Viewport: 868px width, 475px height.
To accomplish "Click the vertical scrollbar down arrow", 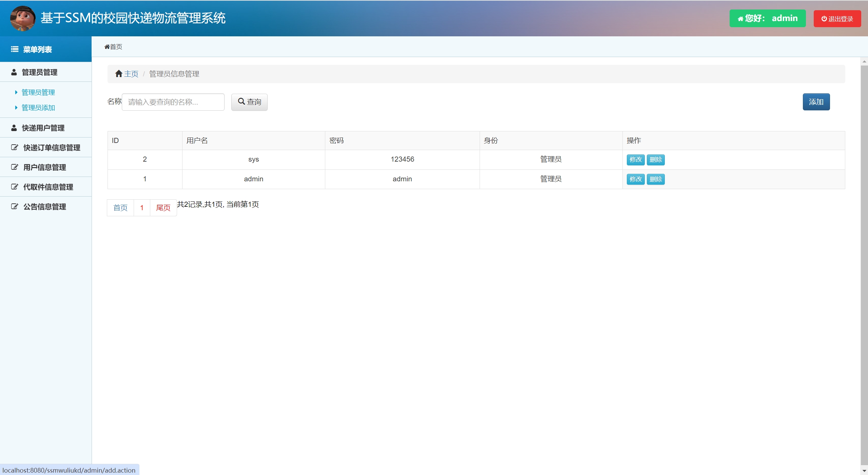I will 864,471.
